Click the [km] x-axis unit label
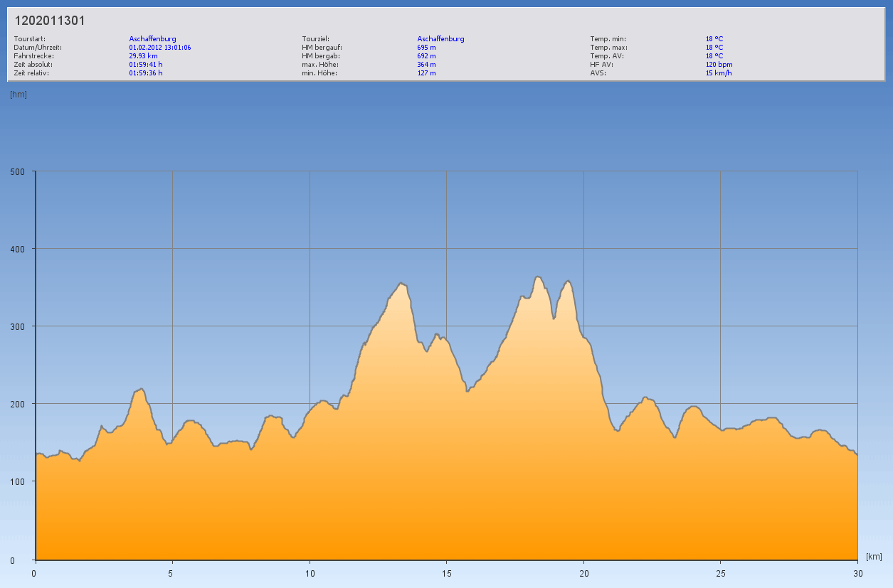 pos(874,556)
